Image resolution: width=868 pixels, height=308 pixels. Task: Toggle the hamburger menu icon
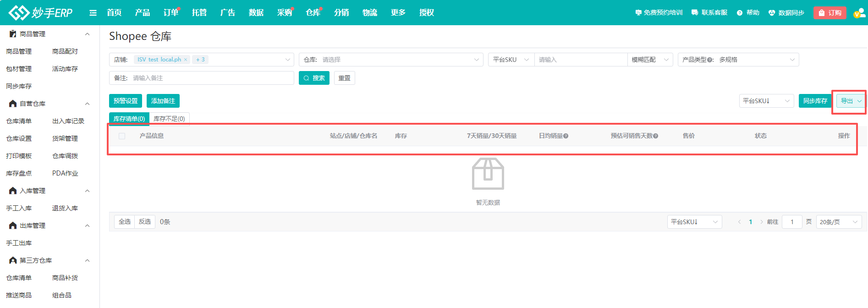(x=93, y=13)
